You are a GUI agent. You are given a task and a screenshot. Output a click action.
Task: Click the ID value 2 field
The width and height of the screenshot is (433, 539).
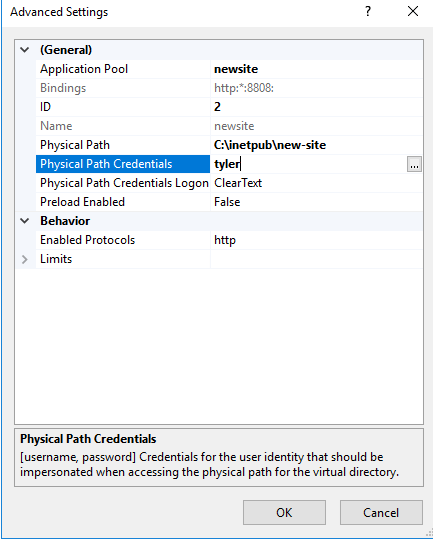pyautogui.click(x=317, y=107)
